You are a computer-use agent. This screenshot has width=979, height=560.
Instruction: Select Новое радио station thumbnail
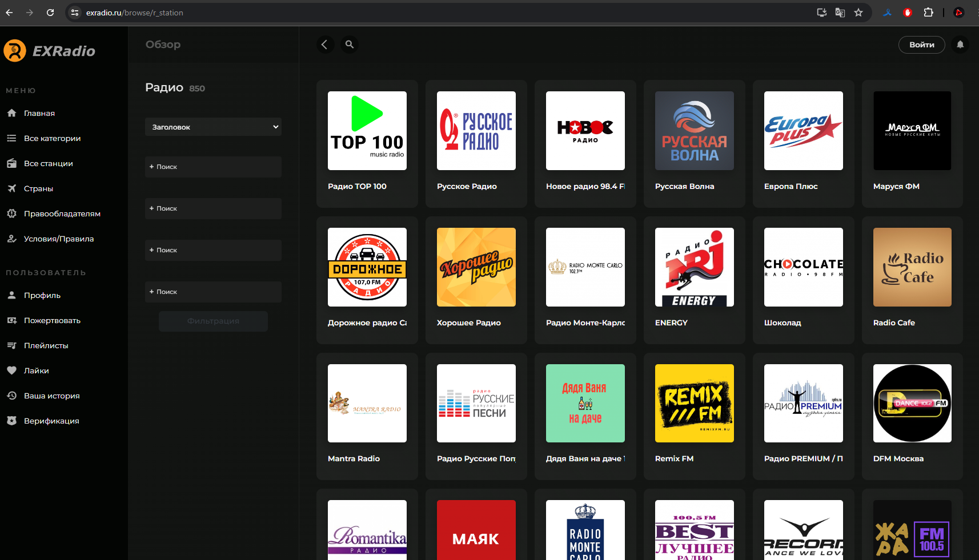(585, 131)
